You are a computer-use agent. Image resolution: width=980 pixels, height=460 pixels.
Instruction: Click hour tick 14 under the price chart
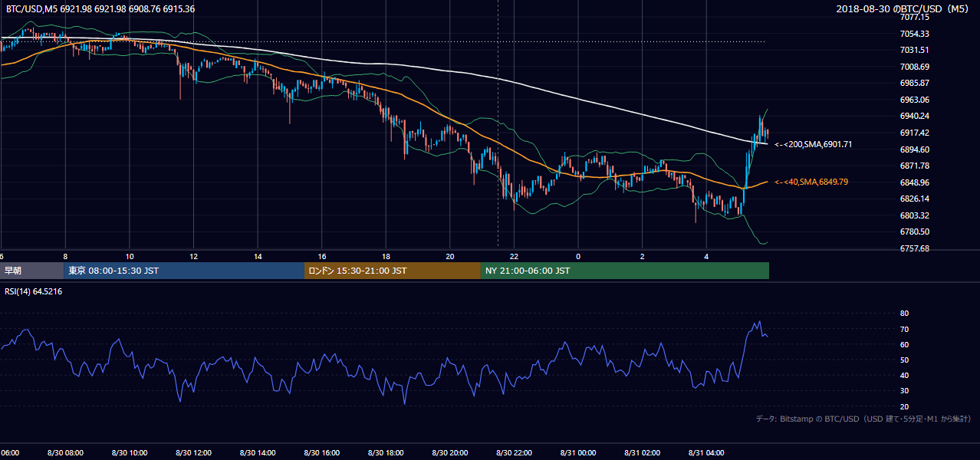(258, 256)
